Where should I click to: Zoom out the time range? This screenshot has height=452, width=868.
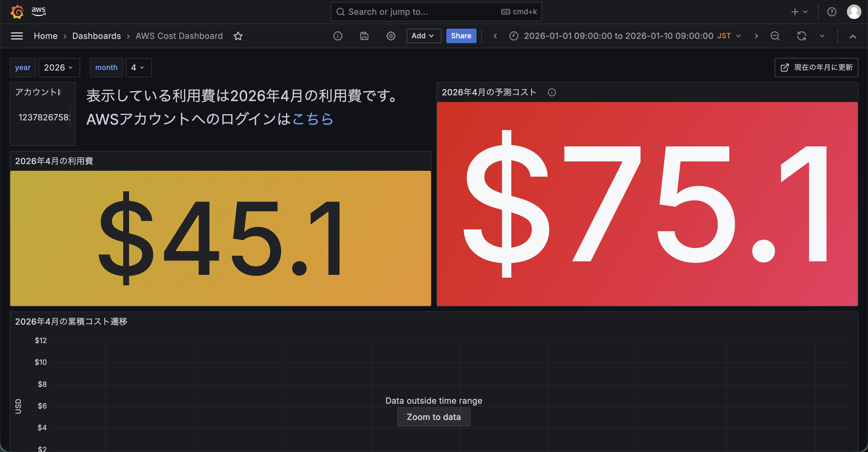click(775, 36)
